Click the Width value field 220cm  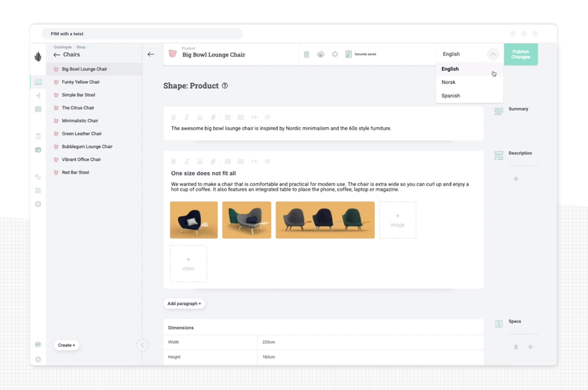point(370,342)
